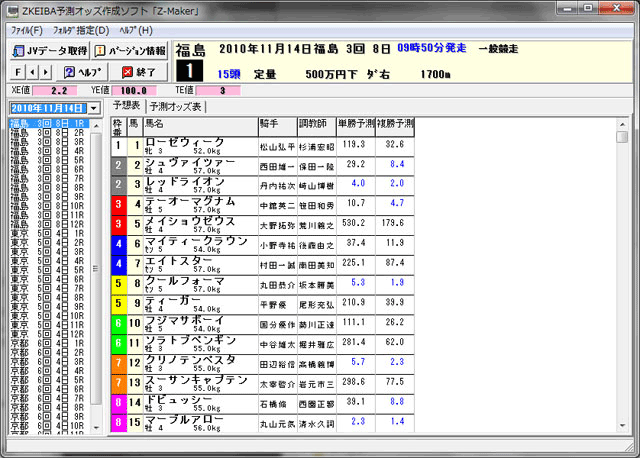Click horse name レッドライオン

(x=185, y=181)
